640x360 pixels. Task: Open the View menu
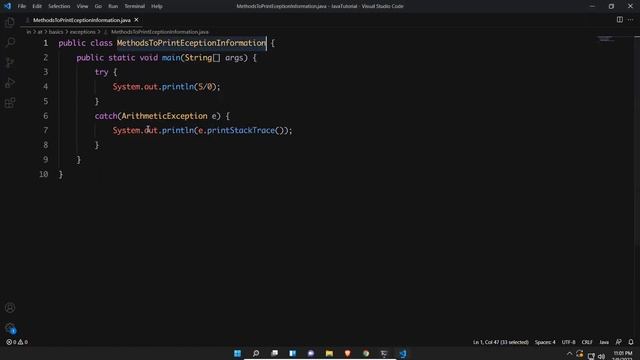(82, 6)
